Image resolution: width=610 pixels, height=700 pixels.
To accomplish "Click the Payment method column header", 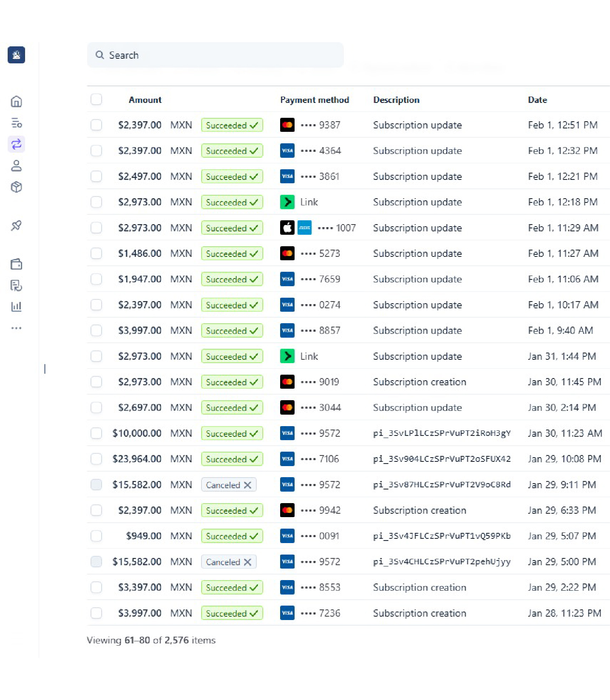I will pyautogui.click(x=315, y=100).
